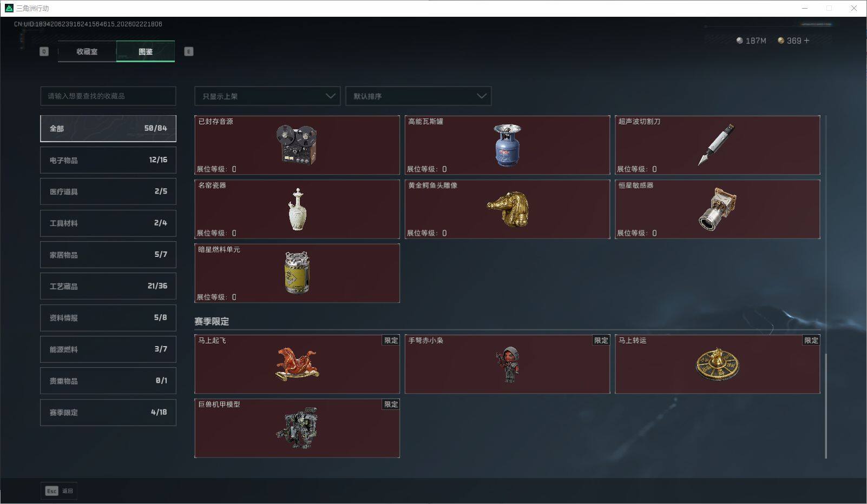This screenshot has height=504, width=867.
Task: Expand the 默认排序 sort dropdown
Action: (418, 96)
